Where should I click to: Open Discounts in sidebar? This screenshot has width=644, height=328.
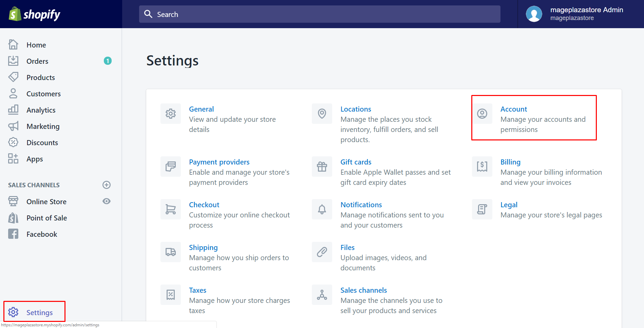click(x=42, y=142)
